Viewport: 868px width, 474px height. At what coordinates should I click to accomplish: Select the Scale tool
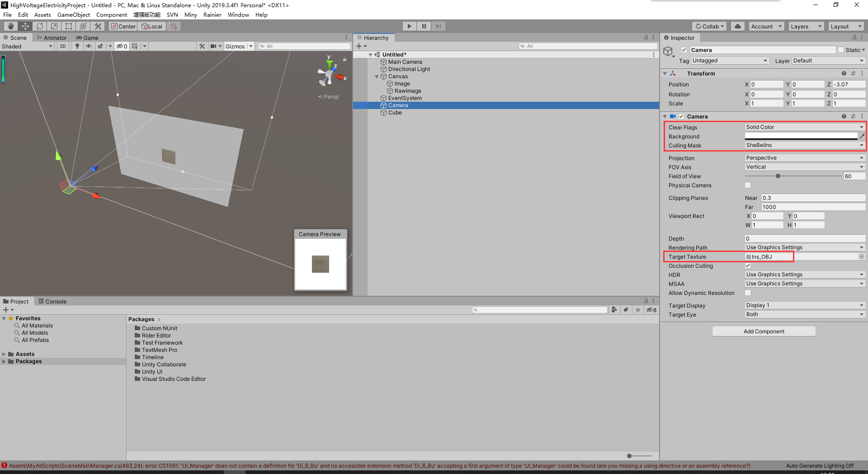54,26
